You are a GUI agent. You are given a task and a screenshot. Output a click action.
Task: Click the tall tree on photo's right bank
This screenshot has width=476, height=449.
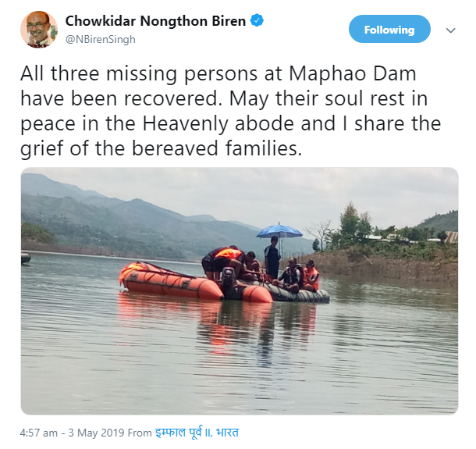click(349, 223)
